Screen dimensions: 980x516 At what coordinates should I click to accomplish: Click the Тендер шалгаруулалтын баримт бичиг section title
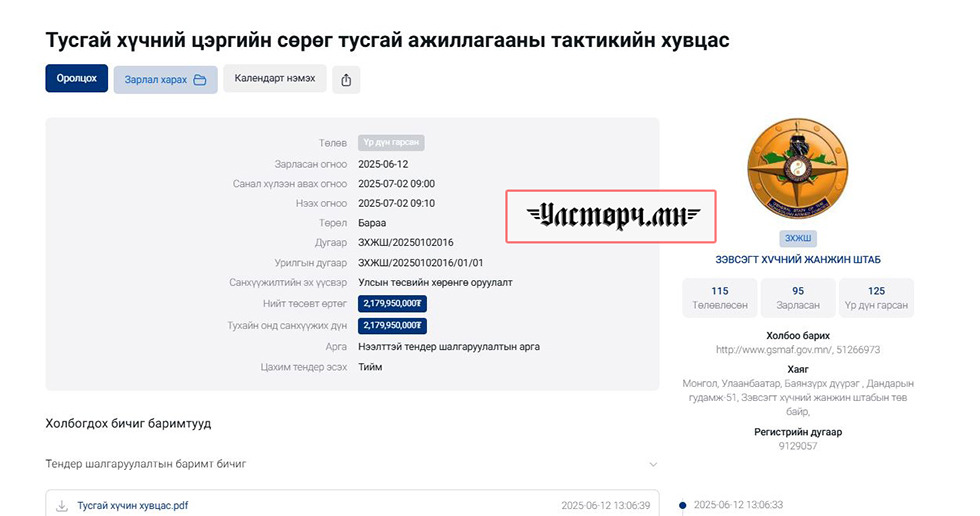pyautogui.click(x=146, y=465)
